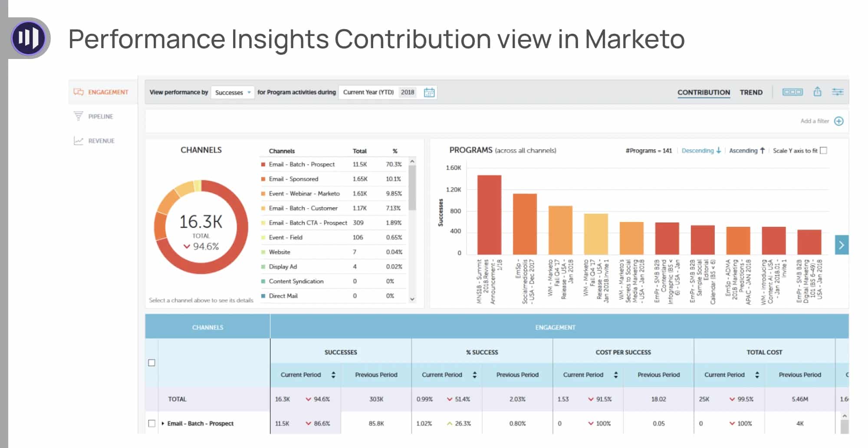
Task: Select Email - Batch - Customer channel row
Action: point(333,208)
